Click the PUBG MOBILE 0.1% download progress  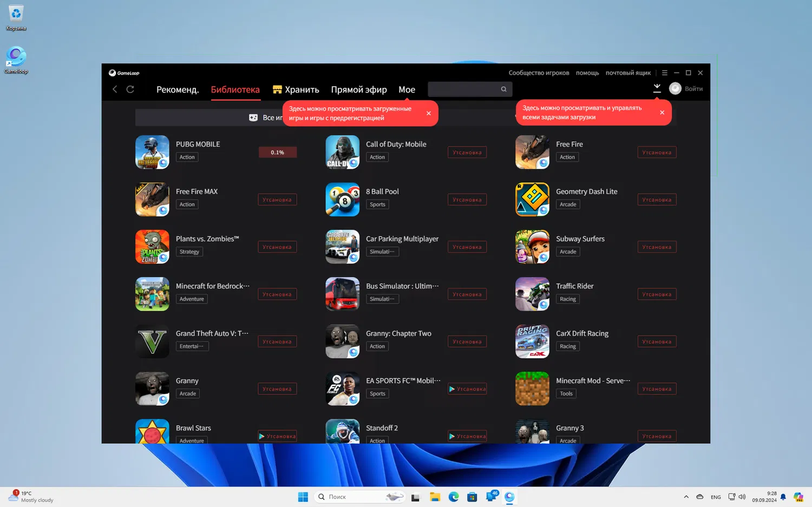[277, 153]
